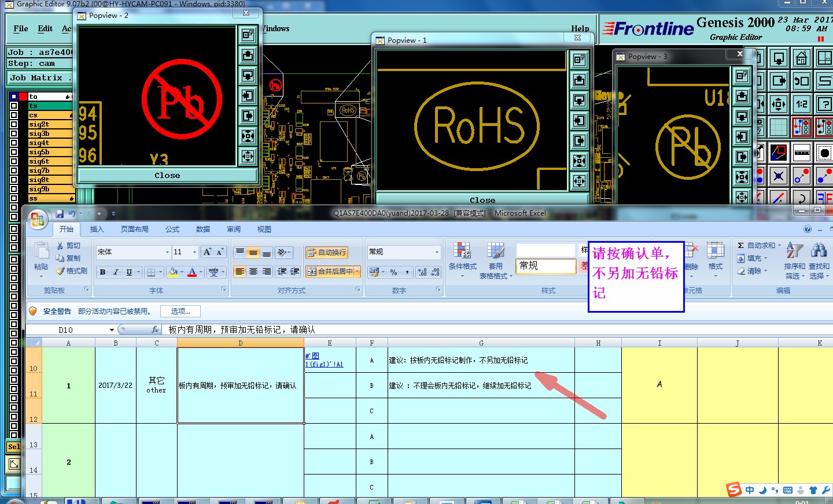Toggle 自动换行 wrap text button

pos(326,253)
